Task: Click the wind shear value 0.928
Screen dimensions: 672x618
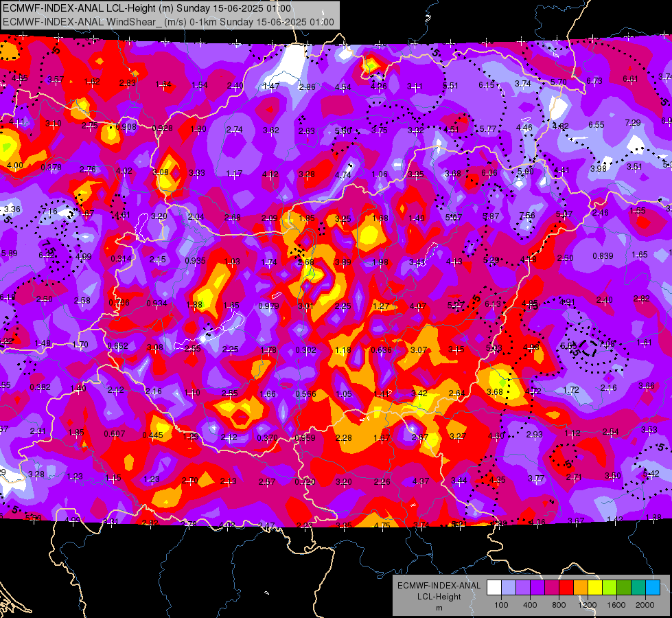Action: tap(163, 128)
